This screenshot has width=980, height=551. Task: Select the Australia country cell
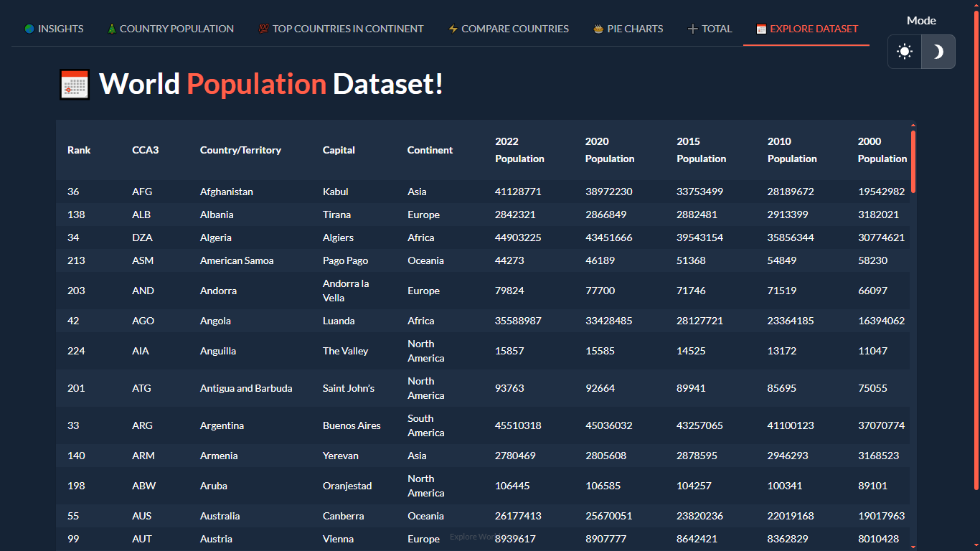pos(220,516)
